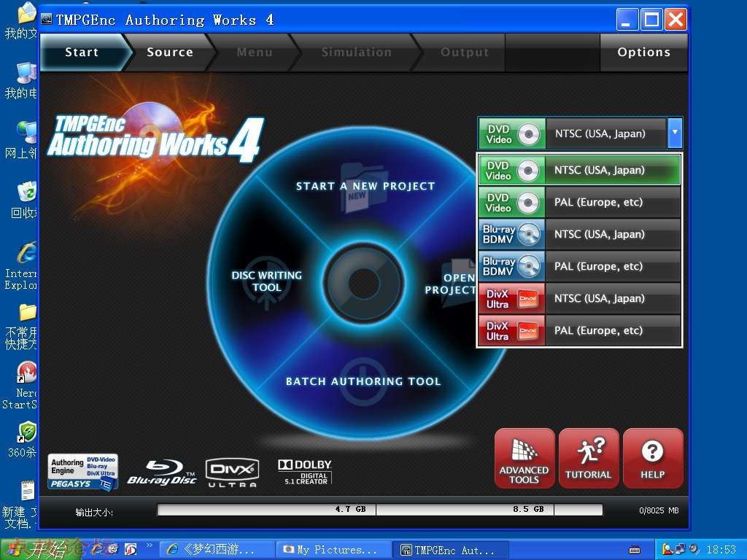Image resolution: width=747 pixels, height=560 pixels.
Task: Switch to the Source tab
Action: 169,52
